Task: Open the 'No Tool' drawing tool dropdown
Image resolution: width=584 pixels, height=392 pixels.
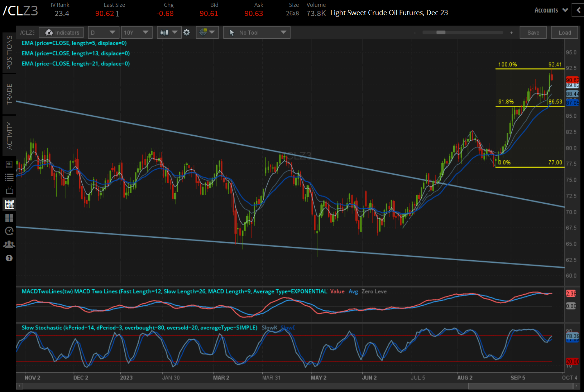Action: (257, 32)
